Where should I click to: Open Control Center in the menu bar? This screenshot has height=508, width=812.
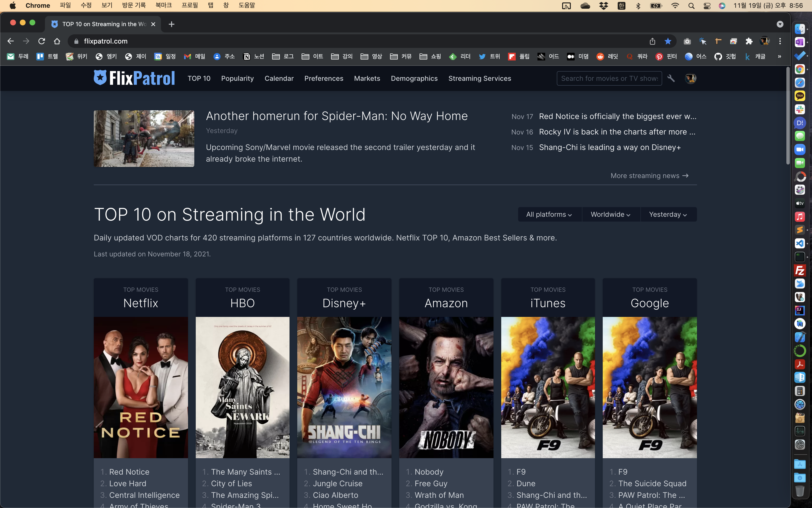click(x=707, y=6)
